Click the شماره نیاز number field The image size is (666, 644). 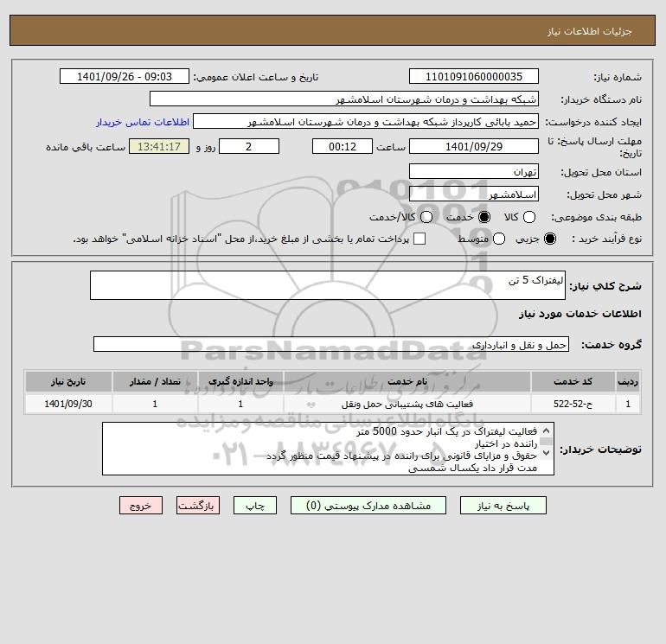coord(474,76)
